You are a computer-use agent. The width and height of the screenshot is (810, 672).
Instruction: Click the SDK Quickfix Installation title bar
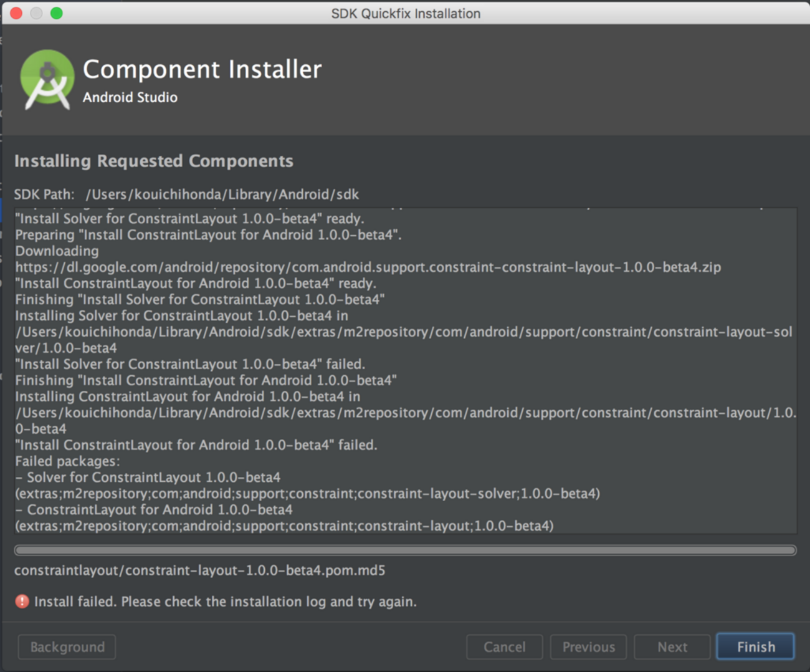406,13
